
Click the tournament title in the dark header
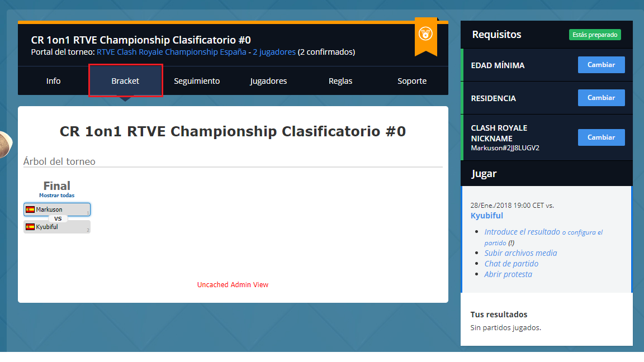(x=141, y=40)
